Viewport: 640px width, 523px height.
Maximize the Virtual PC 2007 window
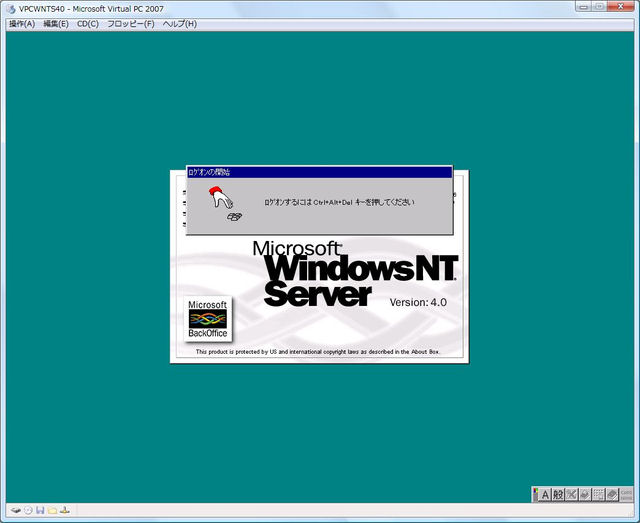[600, 6]
